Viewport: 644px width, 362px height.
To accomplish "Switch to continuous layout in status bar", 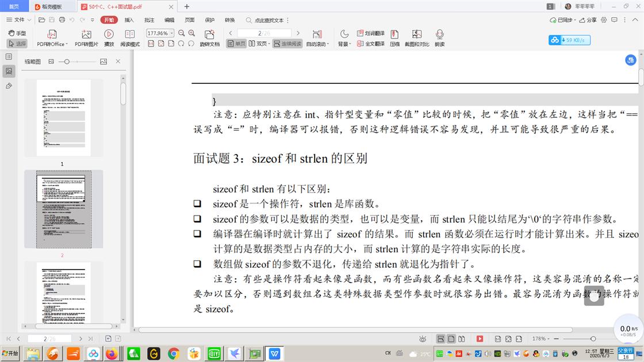I will (440, 338).
